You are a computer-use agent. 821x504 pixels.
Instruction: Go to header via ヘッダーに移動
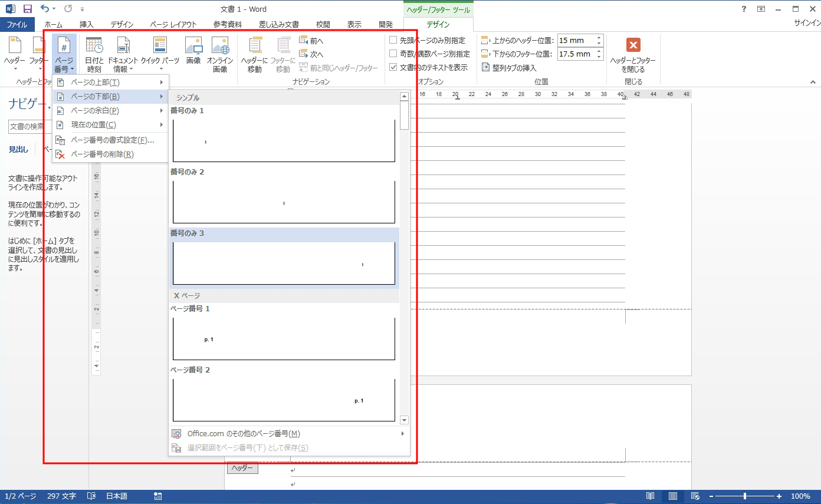point(254,54)
